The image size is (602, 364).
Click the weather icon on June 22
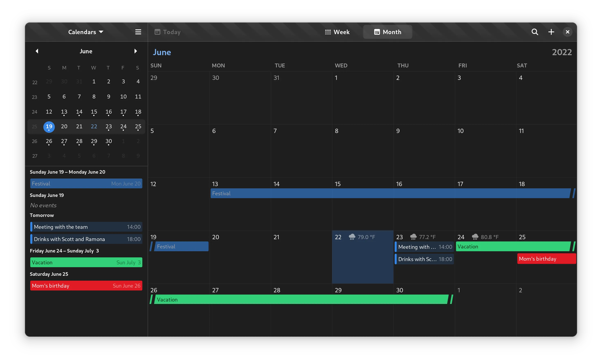(x=352, y=237)
